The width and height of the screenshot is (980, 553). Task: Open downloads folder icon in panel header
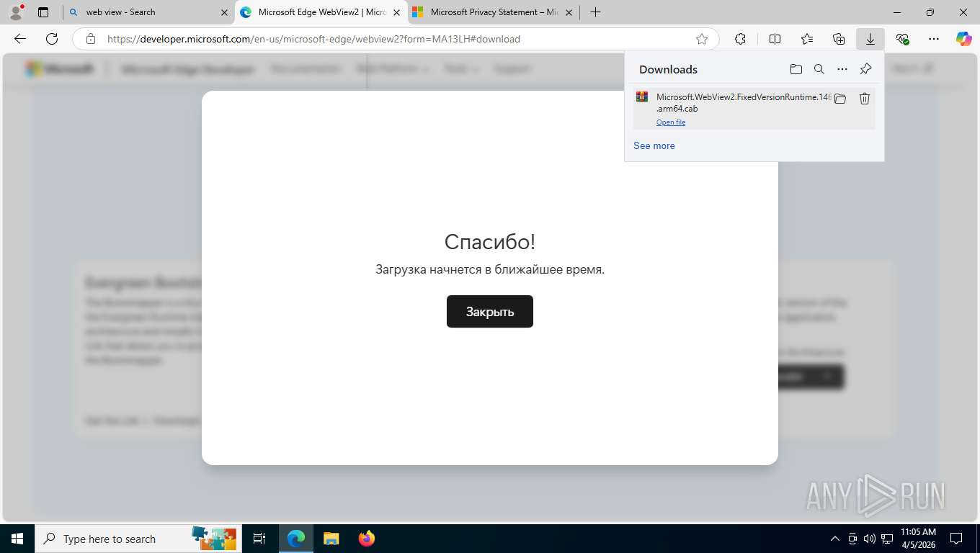(796, 69)
